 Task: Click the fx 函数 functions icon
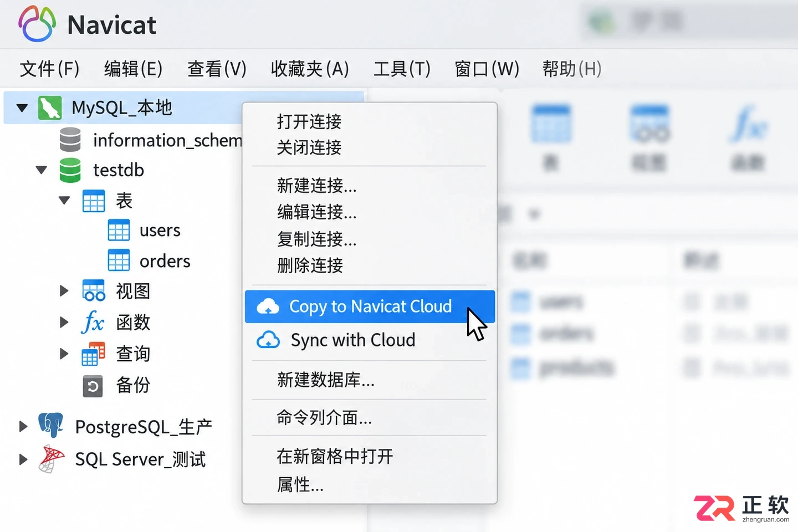[x=93, y=322]
